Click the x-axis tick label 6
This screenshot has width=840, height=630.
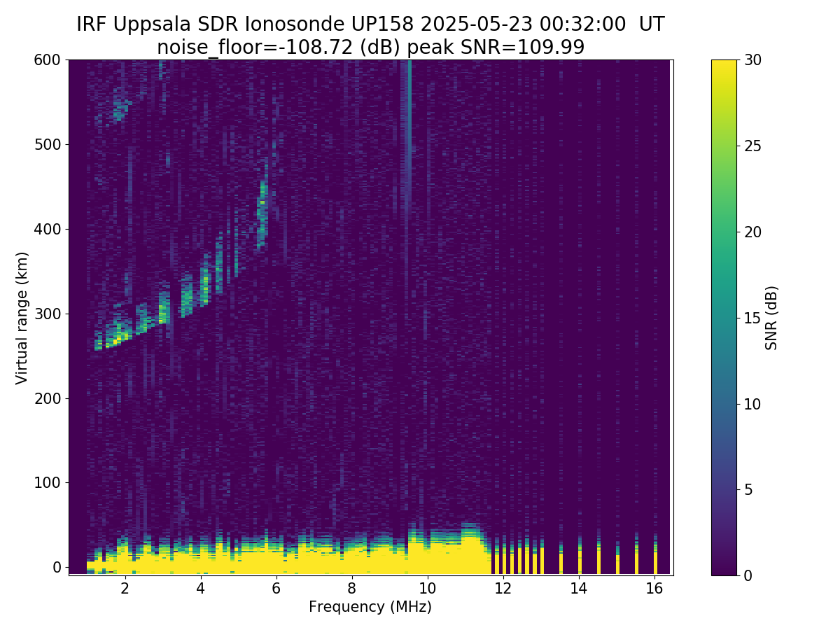point(276,589)
